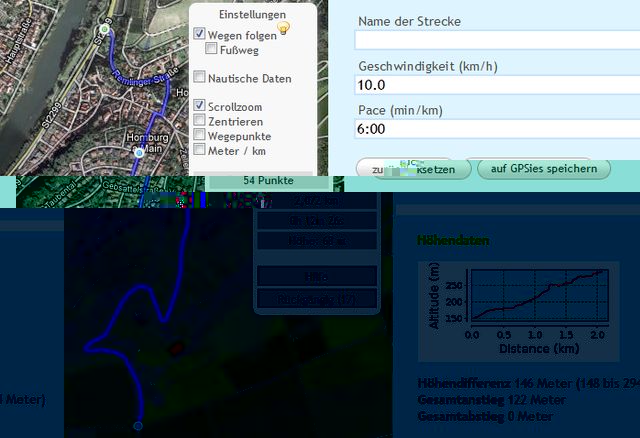This screenshot has height=438, width=640.
Task: Disable the Wegen folgen checkbox
Action: point(200,35)
